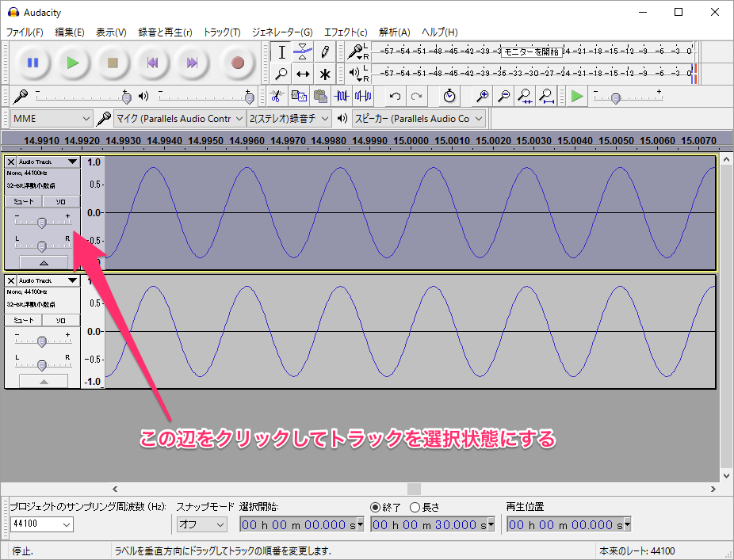Skip to start of the project
The image size is (734, 560).
click(152, 63)
